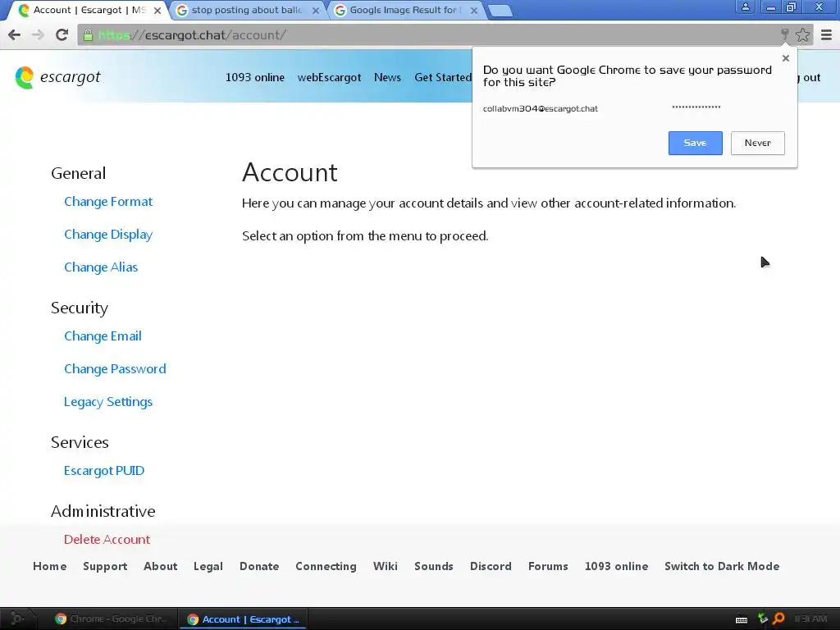Click collabvm304@escargot.chat in popup

541,109
